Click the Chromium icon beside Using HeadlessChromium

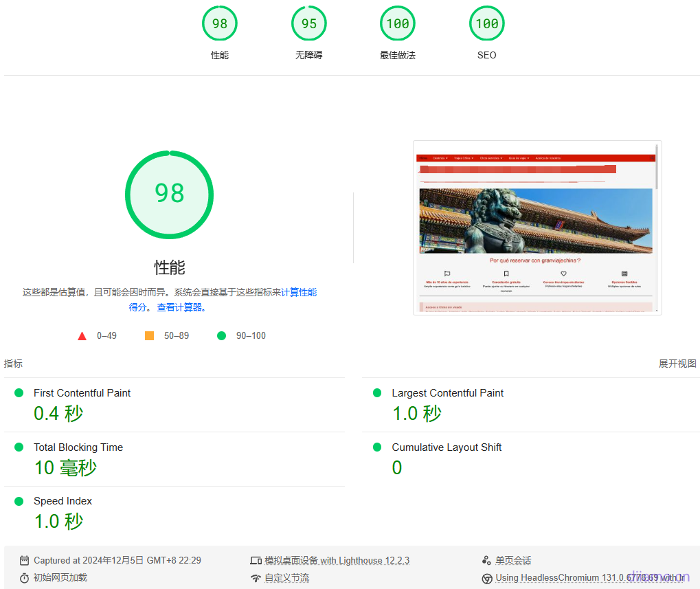point(487,578)
